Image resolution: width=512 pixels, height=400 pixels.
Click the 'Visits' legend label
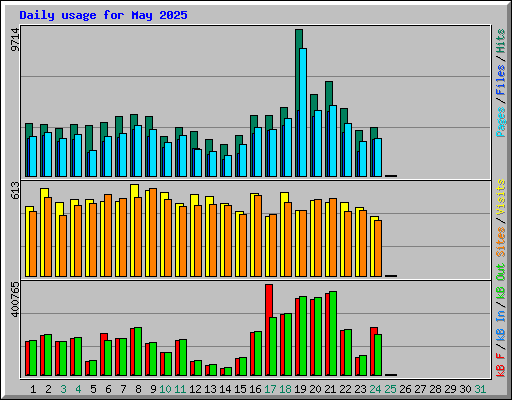501,197
